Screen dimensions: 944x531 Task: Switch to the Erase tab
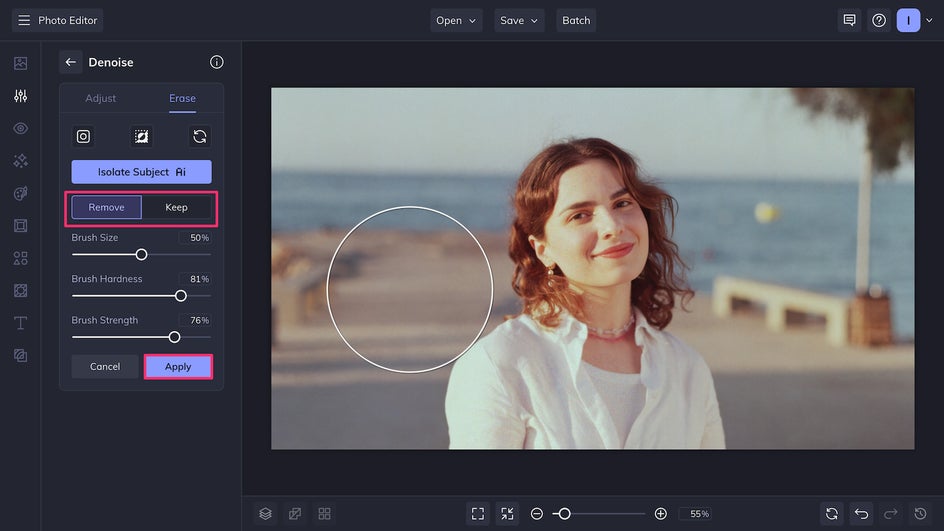tap(182, 98)
